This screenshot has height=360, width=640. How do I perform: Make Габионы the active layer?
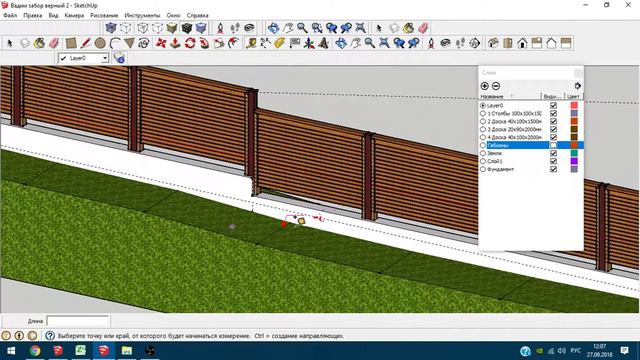point(483,145)
